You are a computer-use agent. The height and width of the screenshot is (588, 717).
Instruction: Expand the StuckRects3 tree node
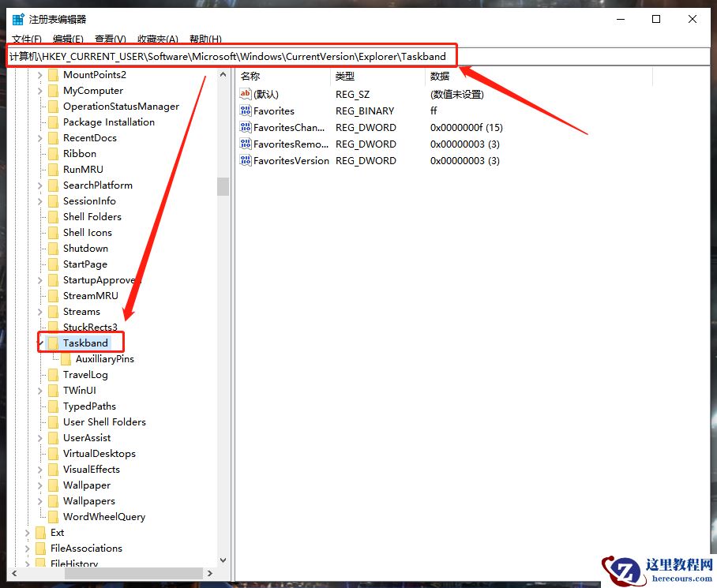click(x=39, y=327)
